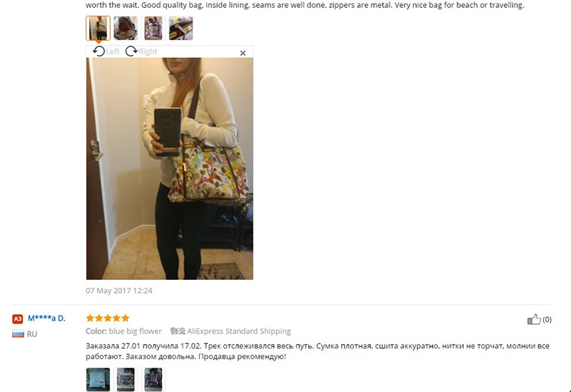Open fourth thumbnail showing bag zipper
Viewport: 571px width, 392px height.
181,28
